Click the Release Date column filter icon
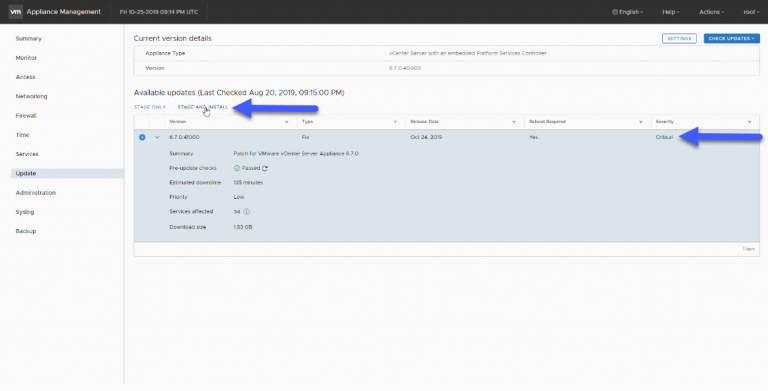Screen dimensions: 768x391 click(x=514, y=122)
